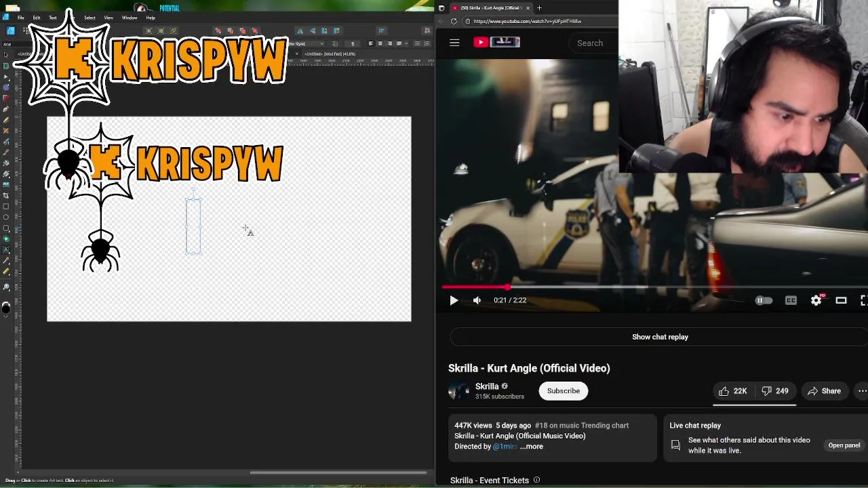Click the video progress bar scrubber

(507, 287)
